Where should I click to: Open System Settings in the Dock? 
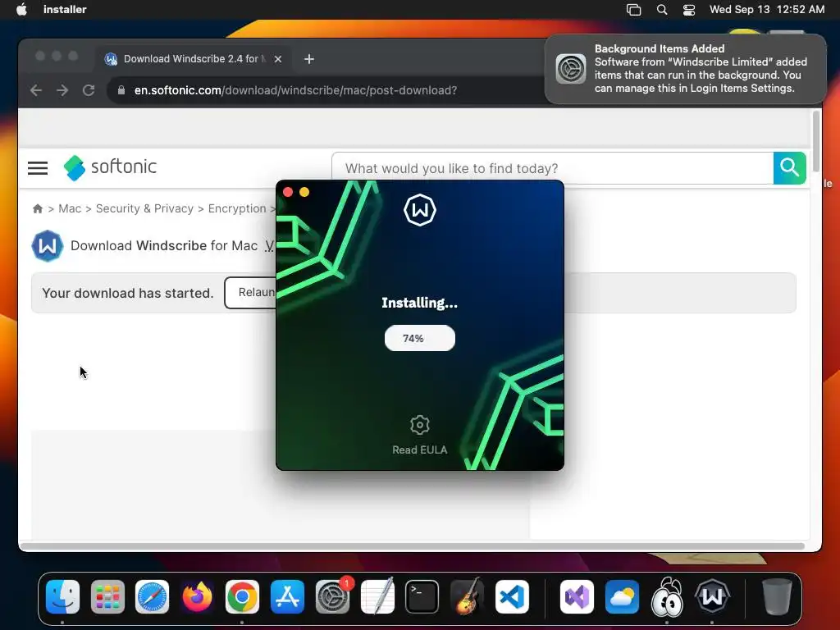(332, 596)
